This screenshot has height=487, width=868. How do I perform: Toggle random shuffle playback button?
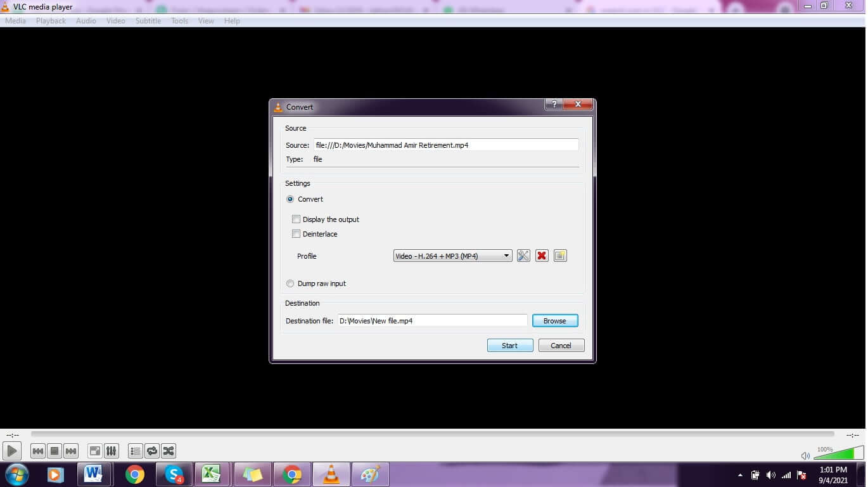[169, 451]
